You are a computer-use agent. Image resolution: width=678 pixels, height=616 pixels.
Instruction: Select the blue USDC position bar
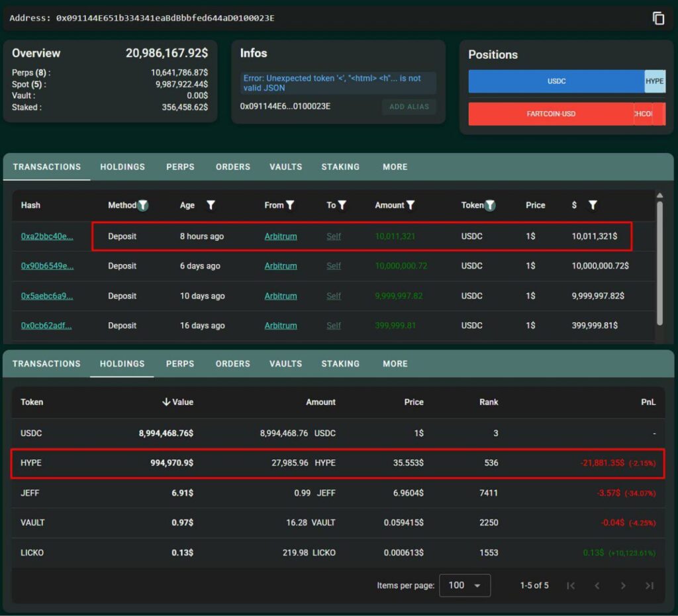(556, 81)
